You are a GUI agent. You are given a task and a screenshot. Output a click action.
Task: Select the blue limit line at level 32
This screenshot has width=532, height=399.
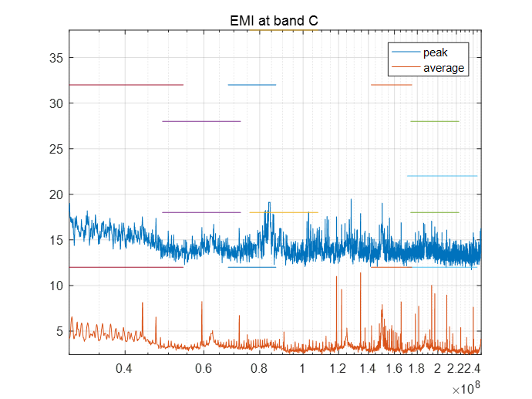click(x=252, y=85)
